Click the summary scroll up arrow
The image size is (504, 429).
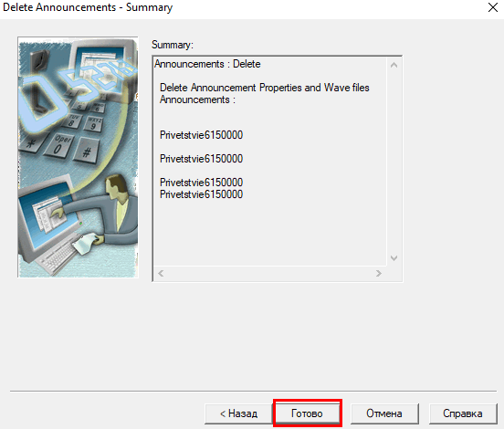pos(394,65)
